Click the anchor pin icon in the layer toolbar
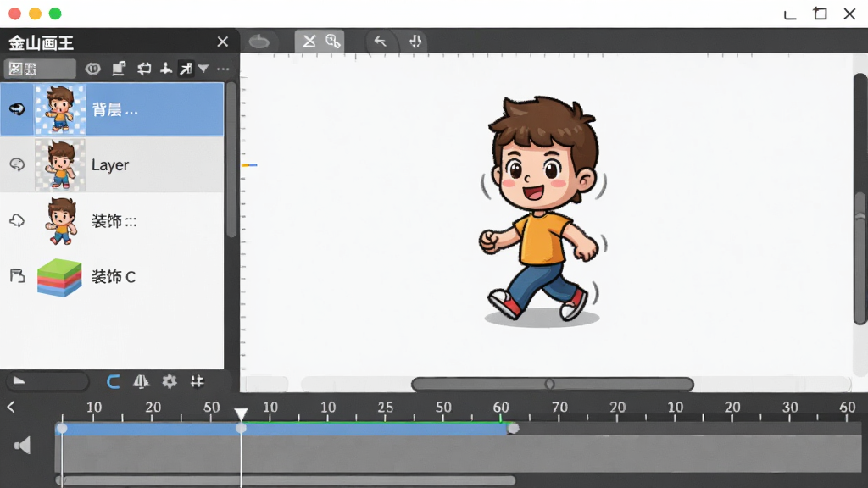 click(165, 69)
